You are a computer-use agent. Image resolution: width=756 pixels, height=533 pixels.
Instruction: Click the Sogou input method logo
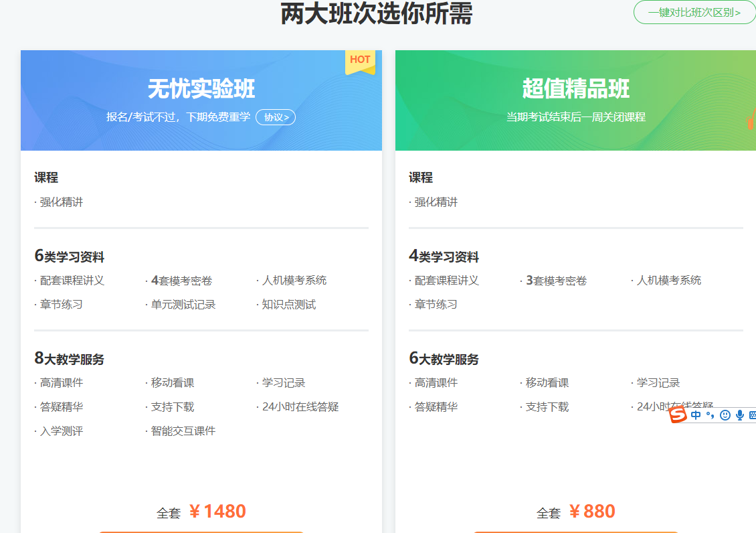[x=678, y=415]
